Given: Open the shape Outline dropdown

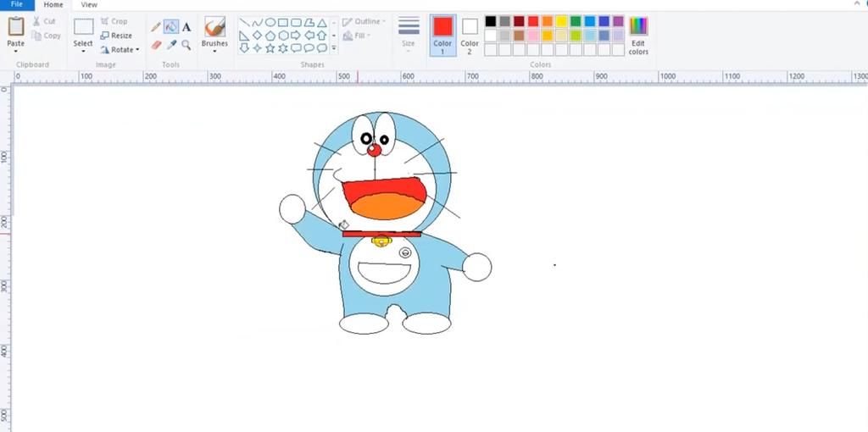Looking at the screenshot, I should click(364, 21).
